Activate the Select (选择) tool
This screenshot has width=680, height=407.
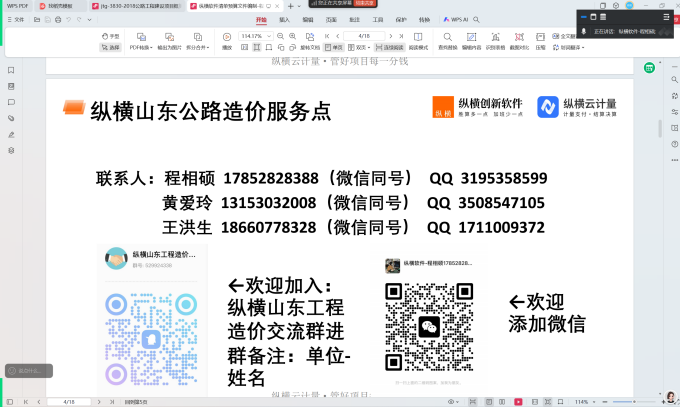point(110,47)
